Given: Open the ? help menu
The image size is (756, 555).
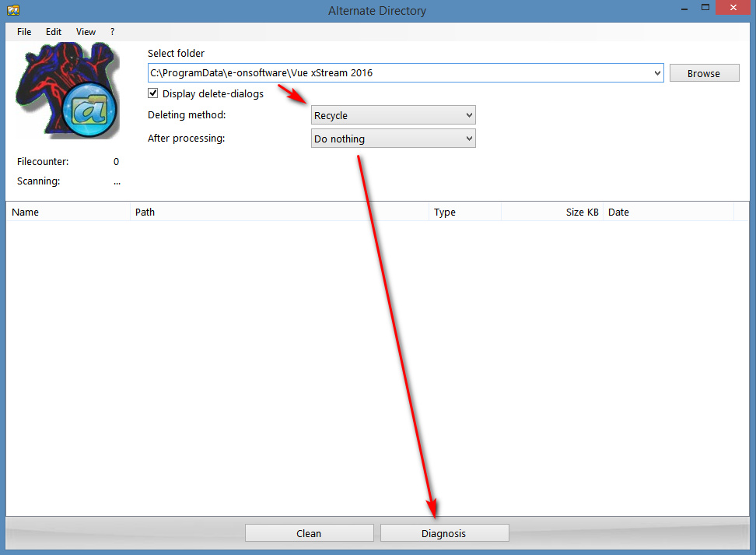Looking at the screenshot, I should coord(112,32).
